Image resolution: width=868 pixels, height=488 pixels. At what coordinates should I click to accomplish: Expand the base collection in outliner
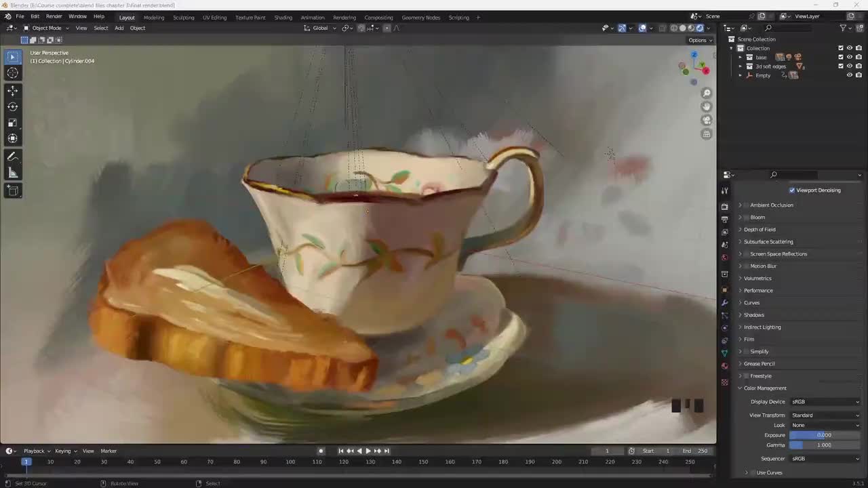point(740,57)
